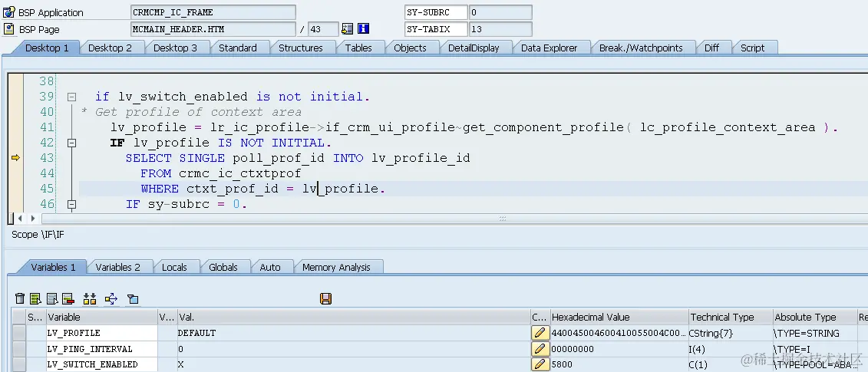Open the Script tab
868x372 pixels.
pyautogui.click(x=752, y=48)
